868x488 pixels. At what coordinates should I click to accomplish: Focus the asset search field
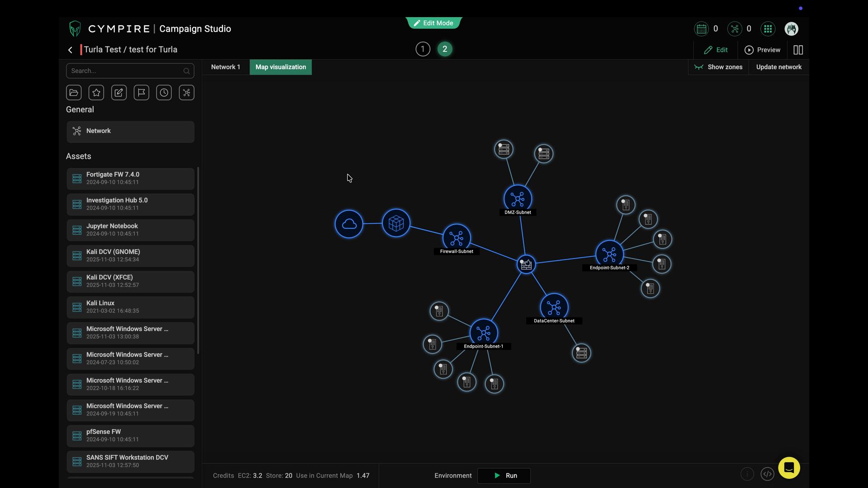pyautogui.click(x=130, y=71)
